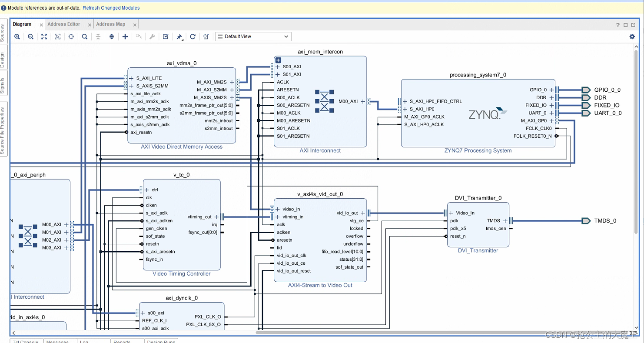Expand the vid_io_out interface pin
The height and width of the screenshot is (343, 644).
tap(363, 213)
